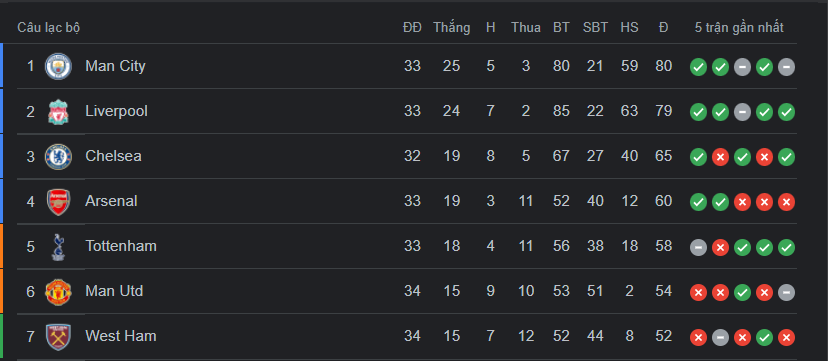Screen dimensions: 828x361
Task: Click the West Ham club crest
Action: point(58,337)
